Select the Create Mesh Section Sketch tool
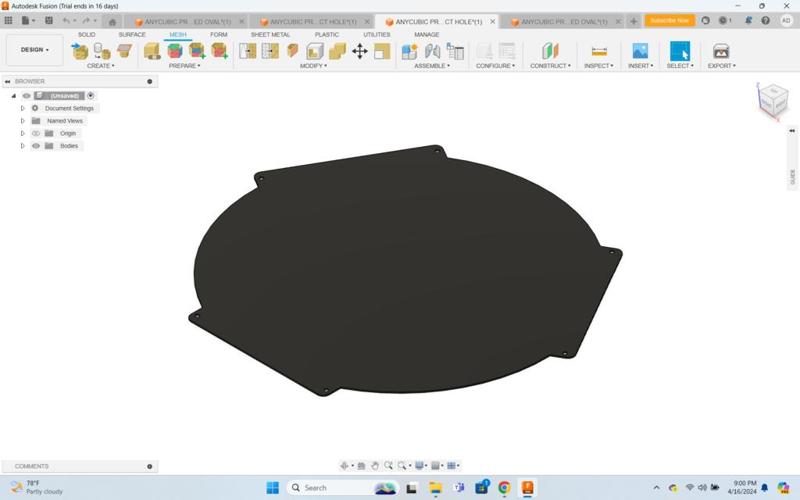The image size is (800, 500). (124, 51)
